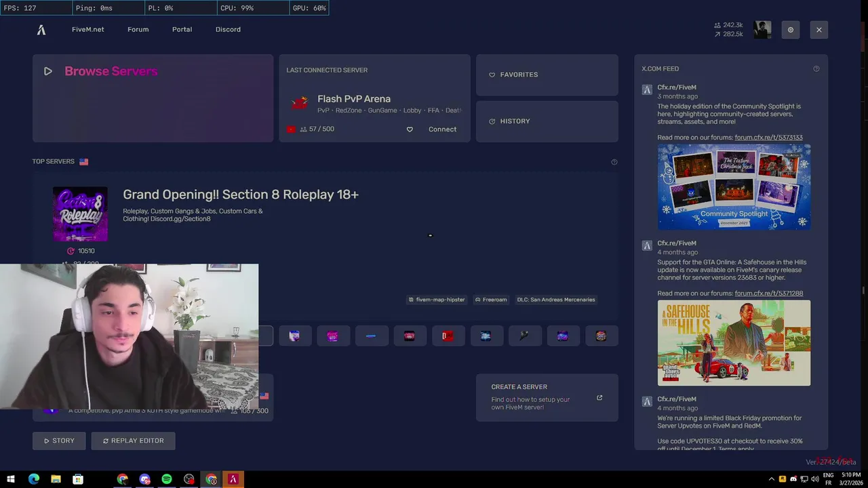This screenshot has height=488, width=868.
Task: Open the FiveM.net link
Action: tap(88, 30)
